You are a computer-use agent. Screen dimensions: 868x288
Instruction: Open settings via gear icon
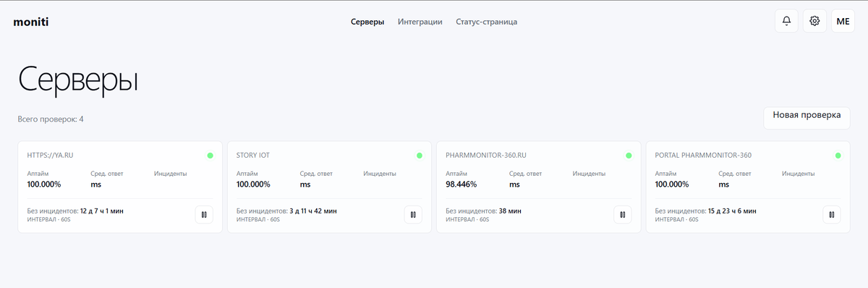pyautogui.click(x=814, y=21)
